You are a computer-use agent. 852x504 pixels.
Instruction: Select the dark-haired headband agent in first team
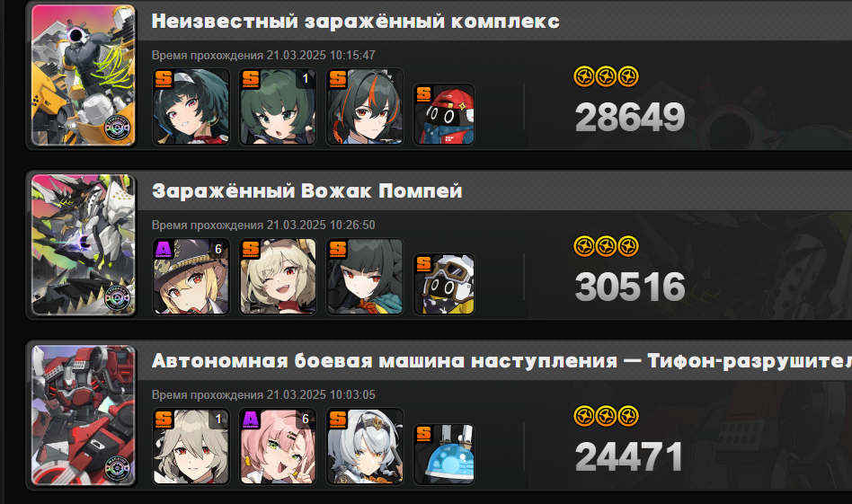click(x=191, y=106)
